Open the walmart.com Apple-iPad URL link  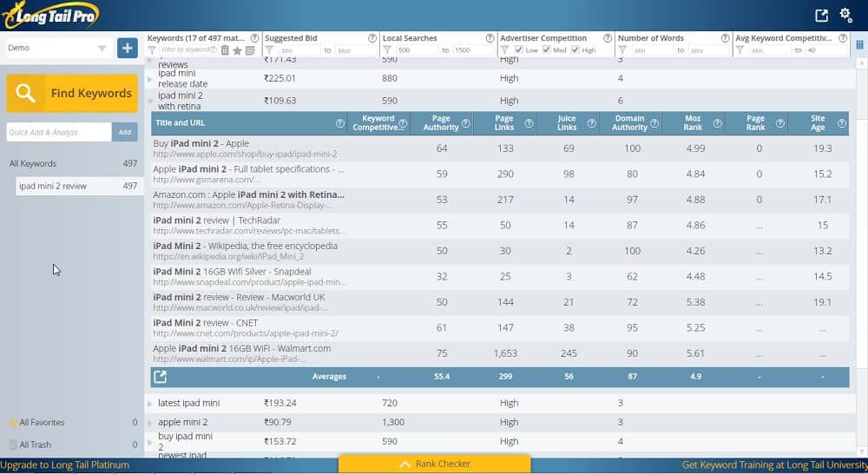pyautogui.click(x=229, y=359)
